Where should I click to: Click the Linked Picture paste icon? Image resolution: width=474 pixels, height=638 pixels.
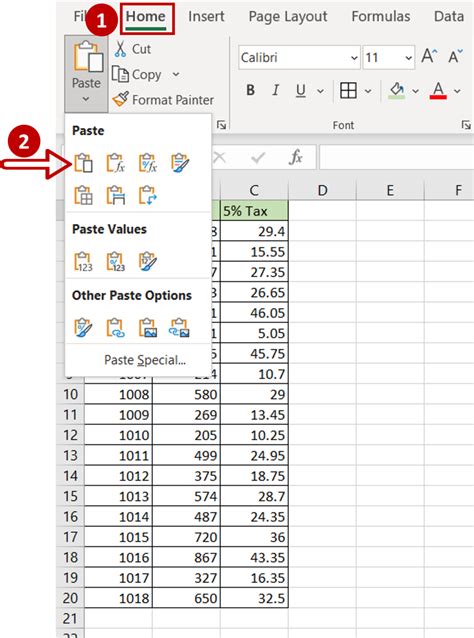[x=180, y=328]
